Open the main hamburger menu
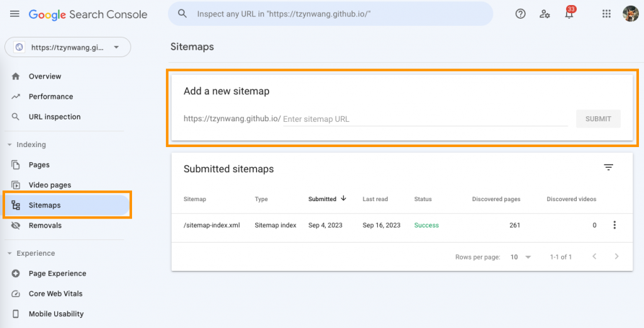 tap(14, 14)
